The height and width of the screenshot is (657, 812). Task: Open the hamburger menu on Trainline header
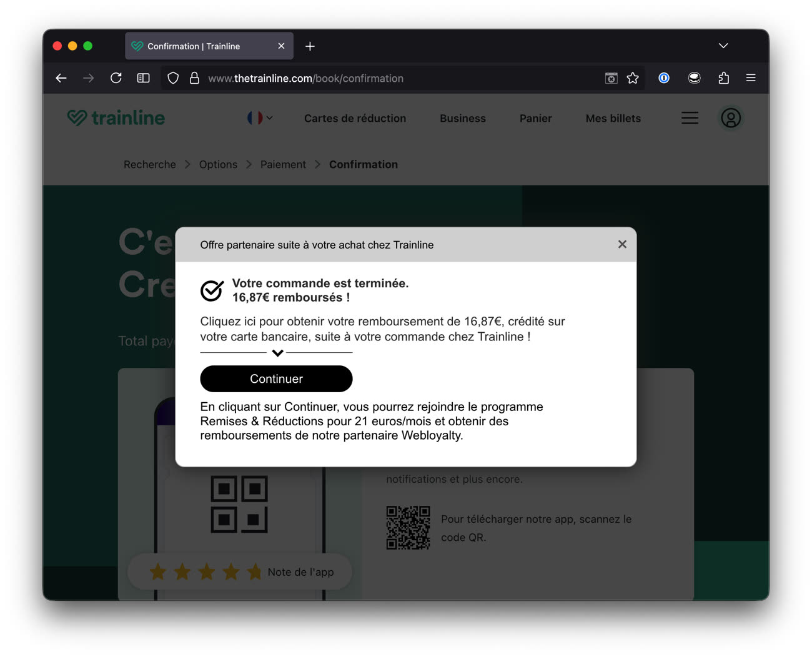[x=690, y=118]
